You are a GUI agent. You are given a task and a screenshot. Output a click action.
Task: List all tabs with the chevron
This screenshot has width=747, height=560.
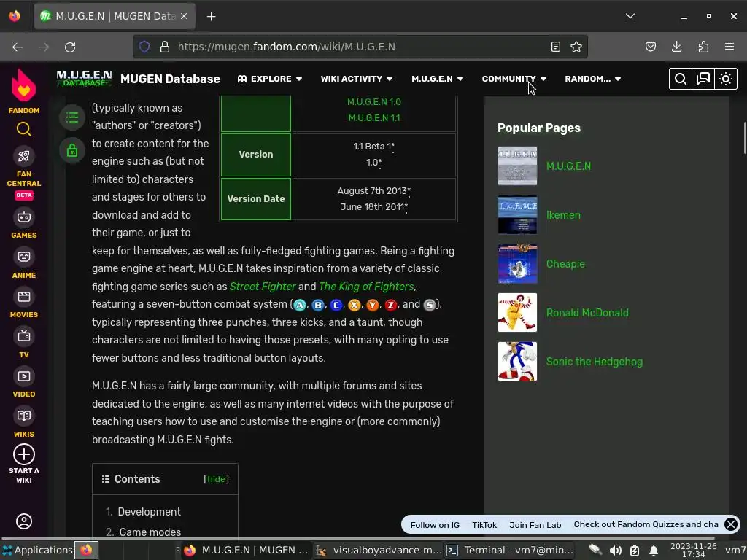coord(630,16)
